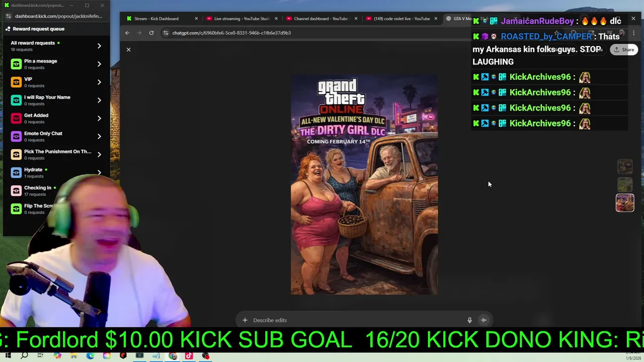The image size is (644, 362).
Task: Expand the Pin a message row chevron
Action: (99, 64)
